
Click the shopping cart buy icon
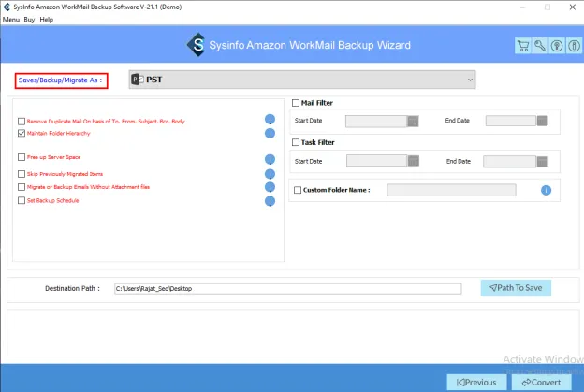point(523,46)
